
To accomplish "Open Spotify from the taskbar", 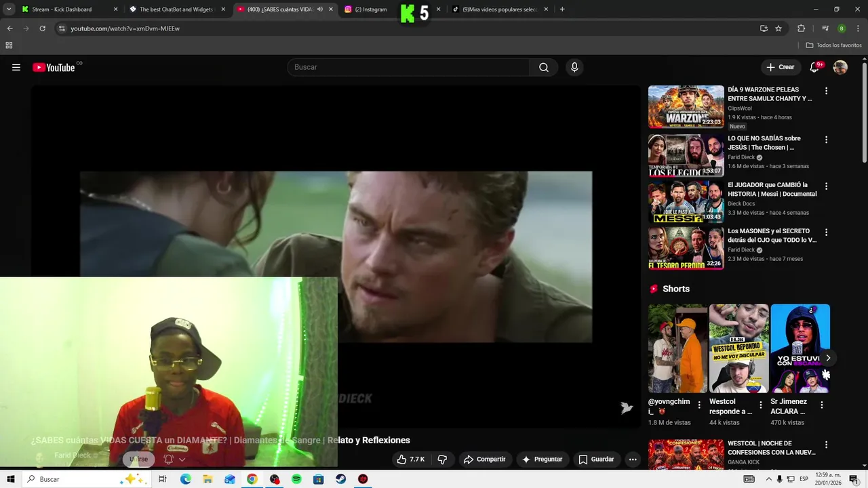I will (x=296, y=479).
